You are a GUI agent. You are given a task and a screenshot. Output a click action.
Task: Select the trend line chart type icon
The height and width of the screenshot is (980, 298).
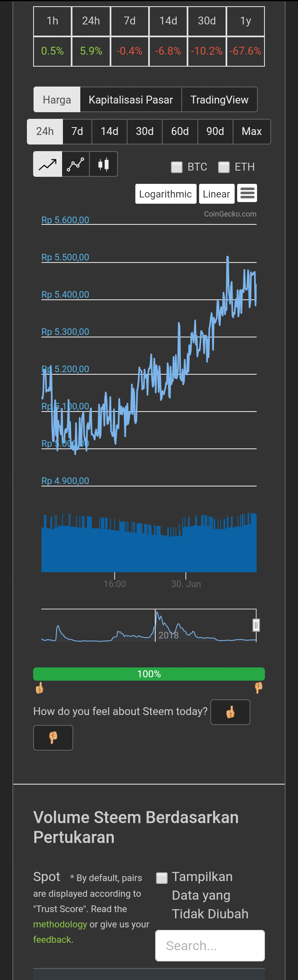click(x=48, y=164)
